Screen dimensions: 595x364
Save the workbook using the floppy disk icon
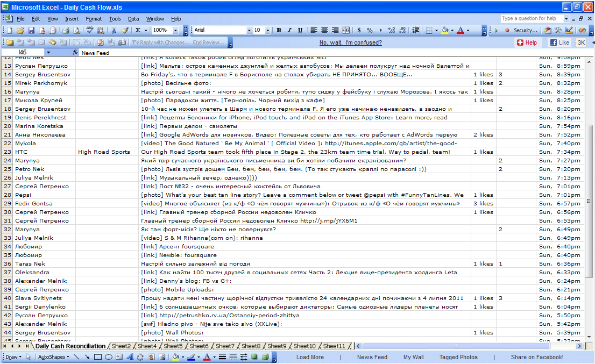click(x=31, y=30)
